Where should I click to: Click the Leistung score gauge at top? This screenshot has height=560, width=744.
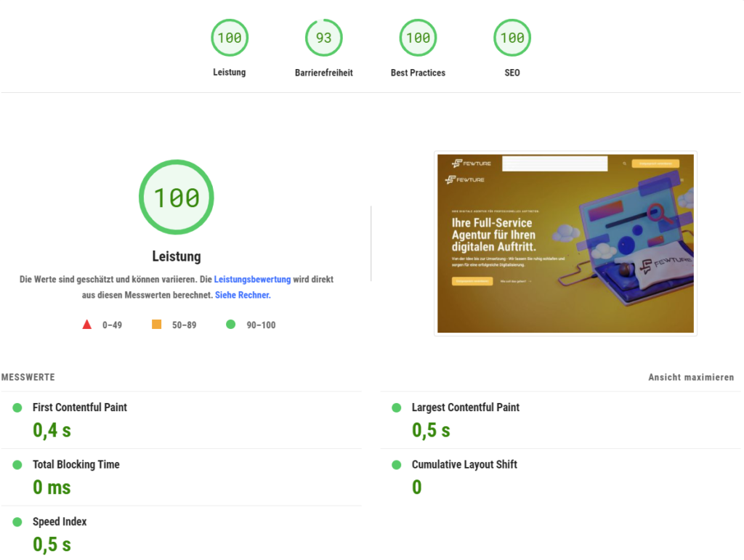230,38
